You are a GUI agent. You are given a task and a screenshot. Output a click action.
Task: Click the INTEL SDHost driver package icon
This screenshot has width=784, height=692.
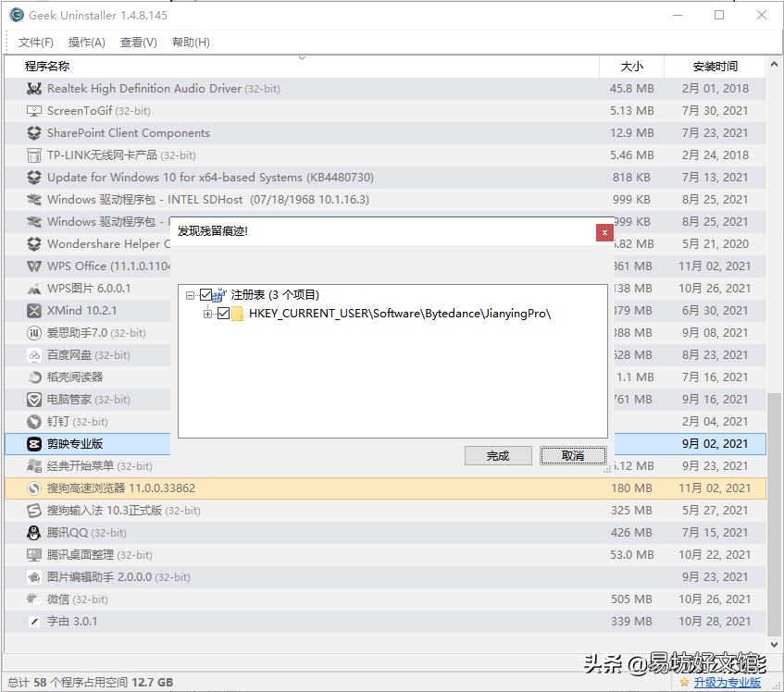click(x=34, y=200)
